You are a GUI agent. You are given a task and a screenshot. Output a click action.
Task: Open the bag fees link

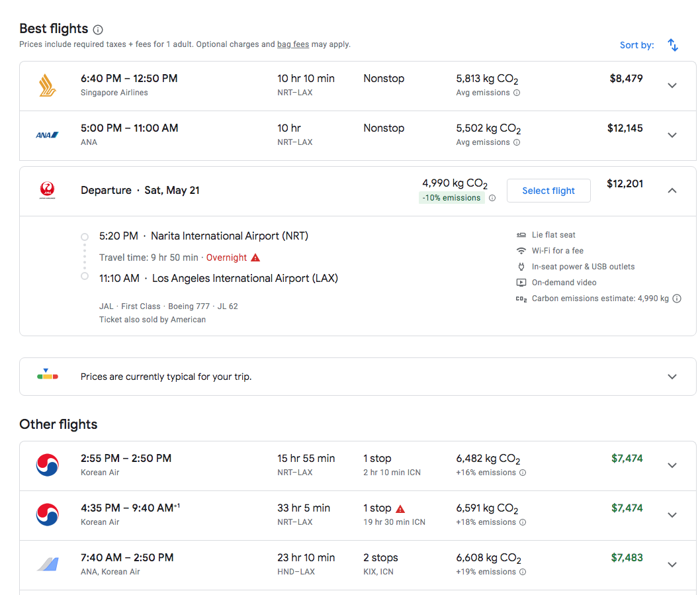point(292,44)
